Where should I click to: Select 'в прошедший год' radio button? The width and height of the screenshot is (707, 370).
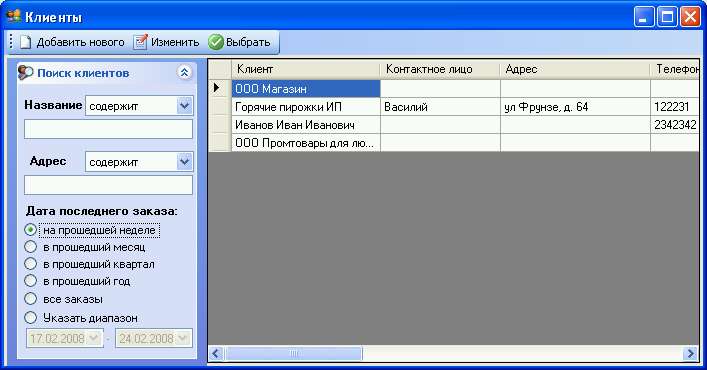30,281
